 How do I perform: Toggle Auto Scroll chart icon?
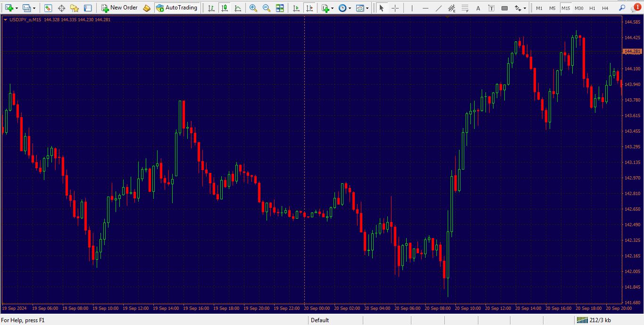[296, 8]
